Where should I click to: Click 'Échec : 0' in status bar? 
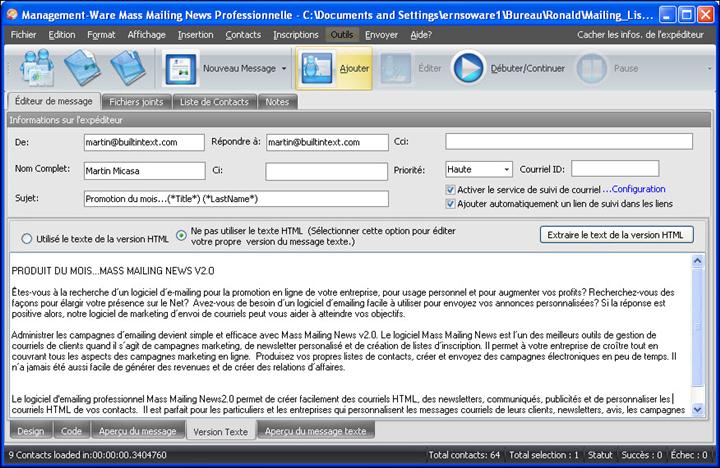pyautogui.click(x=689, y=455)
